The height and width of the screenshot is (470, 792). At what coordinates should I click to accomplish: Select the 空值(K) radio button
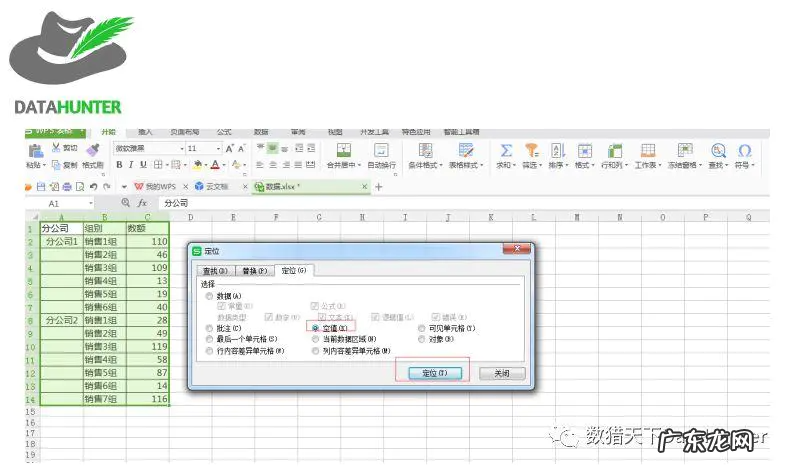316,328
